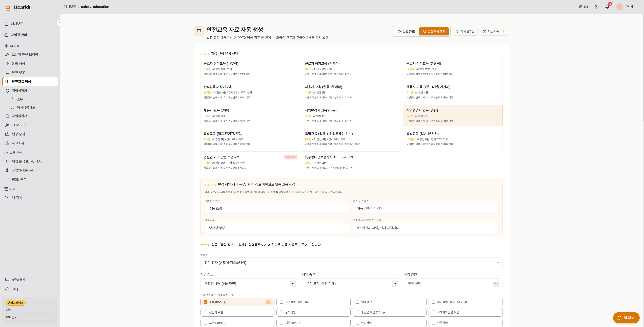Viewport: 644px width, 327px height.
Task: Open 설정 gear icon
Action: (8, 289)
